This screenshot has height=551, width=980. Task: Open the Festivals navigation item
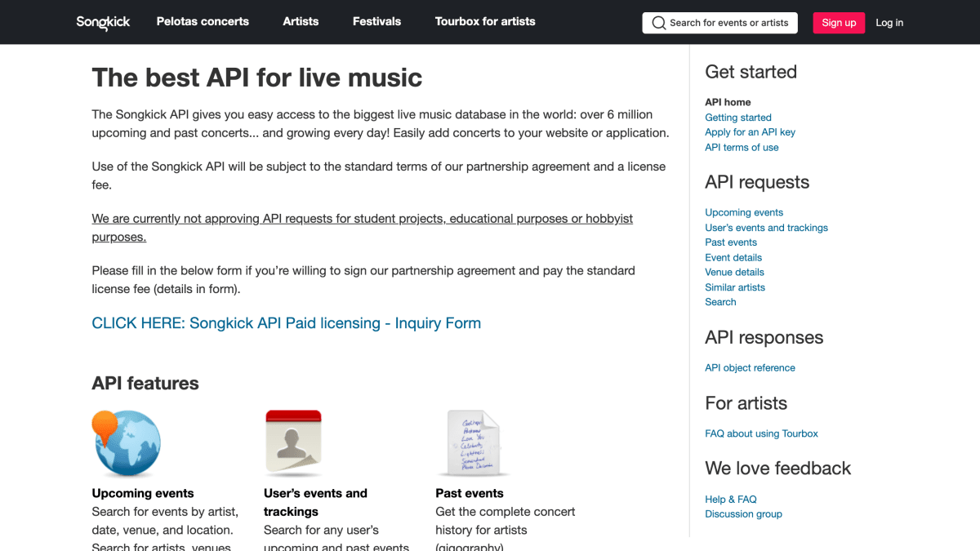[x=376, y=22]
